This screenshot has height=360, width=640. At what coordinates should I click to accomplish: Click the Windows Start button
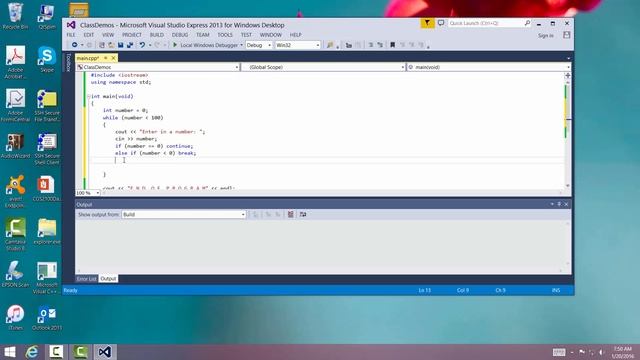10,352
